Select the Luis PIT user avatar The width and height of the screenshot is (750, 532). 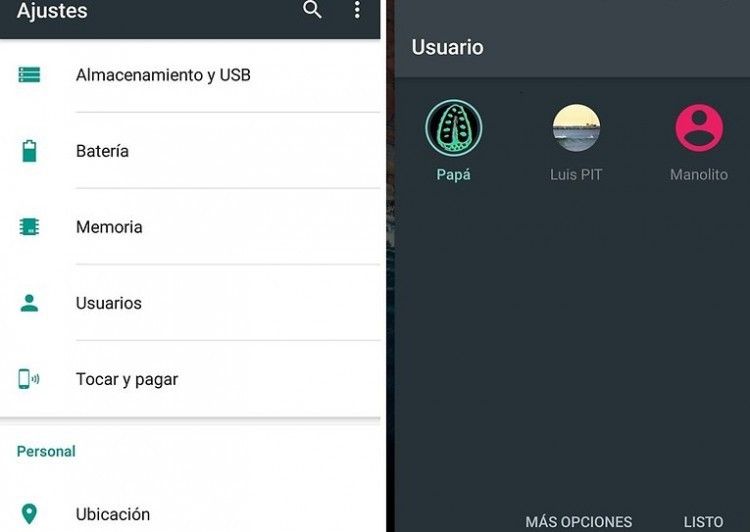pyautogui.click(x=576, y=128)
